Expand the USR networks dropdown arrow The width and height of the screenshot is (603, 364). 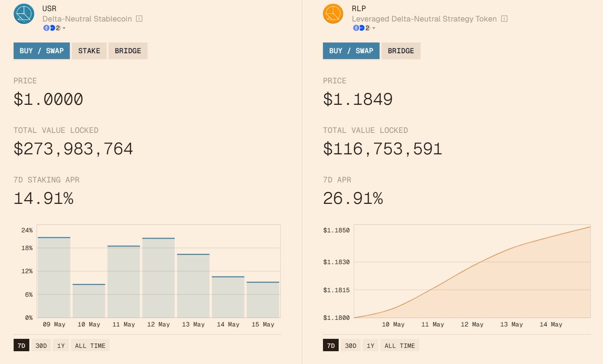(x=64, y=28)
